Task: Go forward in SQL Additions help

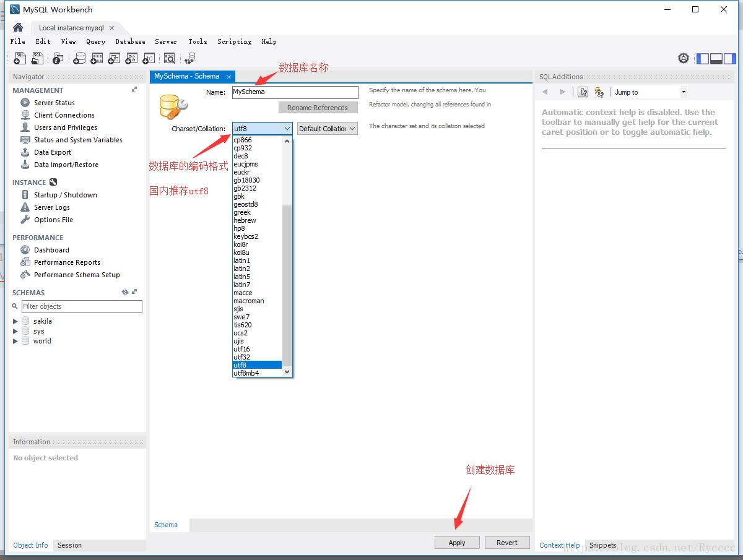Action: pos(562,92)
